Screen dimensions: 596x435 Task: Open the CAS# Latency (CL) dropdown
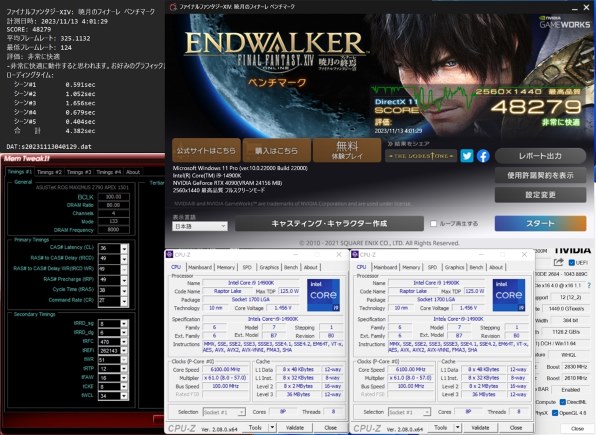pyautogui.click(x=124, y=248)
